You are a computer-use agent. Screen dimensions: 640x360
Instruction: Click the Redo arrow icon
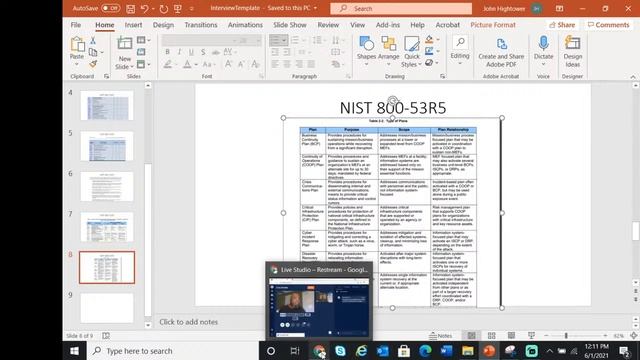tap(164, 8)
